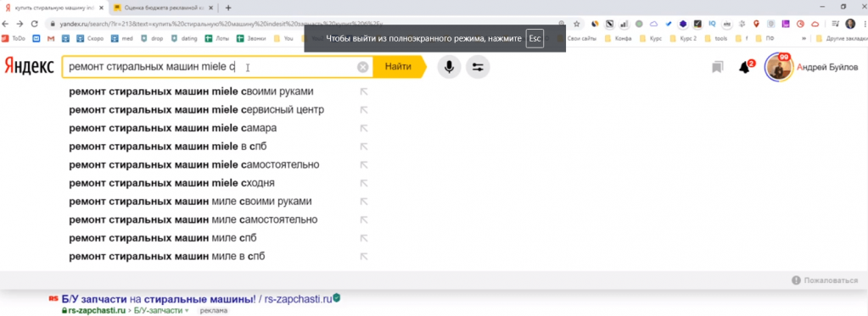Open the notifications bell icon
This screenshot has width=868, height=316.
point(745,68)
